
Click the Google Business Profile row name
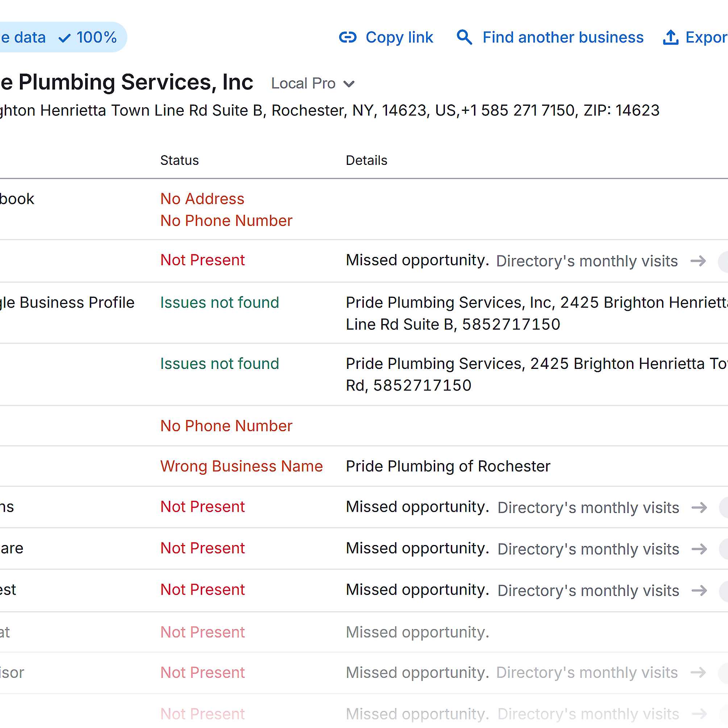[x=68, y=303]
